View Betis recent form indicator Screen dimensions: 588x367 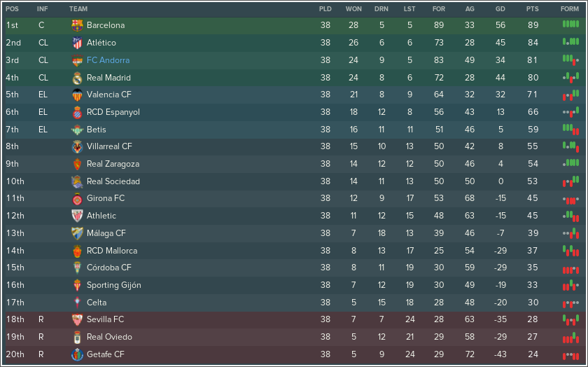pyautogui.click(x=570, y=130)
